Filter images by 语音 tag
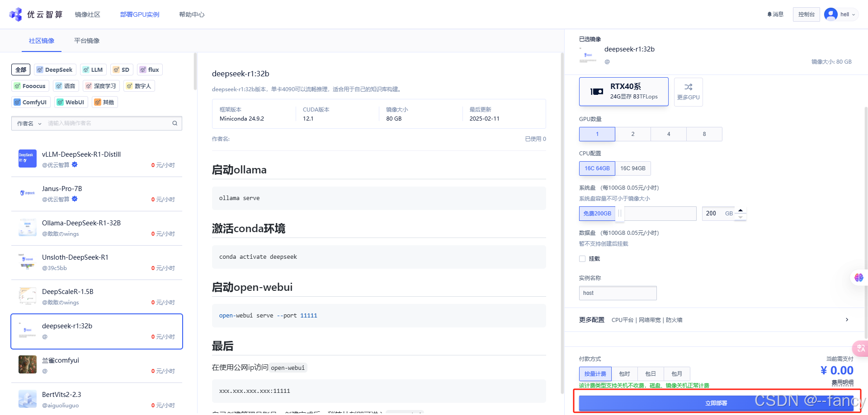The height and width of the screenshot is (415, 868). point(66,86)
